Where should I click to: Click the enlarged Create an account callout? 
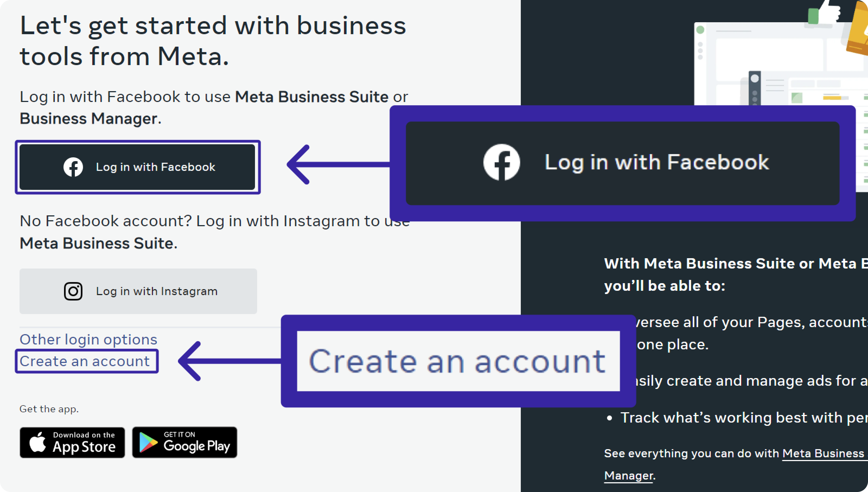458,361
